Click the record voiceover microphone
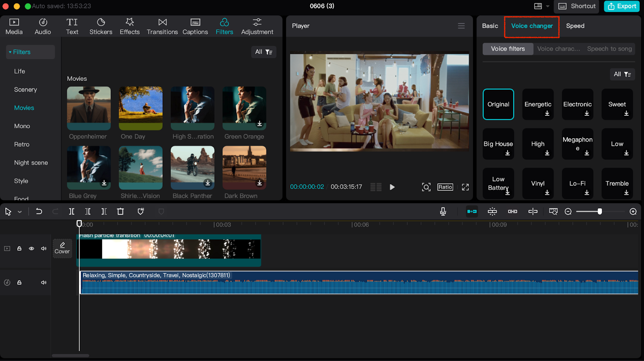The height and width of the screenshot is (361, 644). coord(443,211)
